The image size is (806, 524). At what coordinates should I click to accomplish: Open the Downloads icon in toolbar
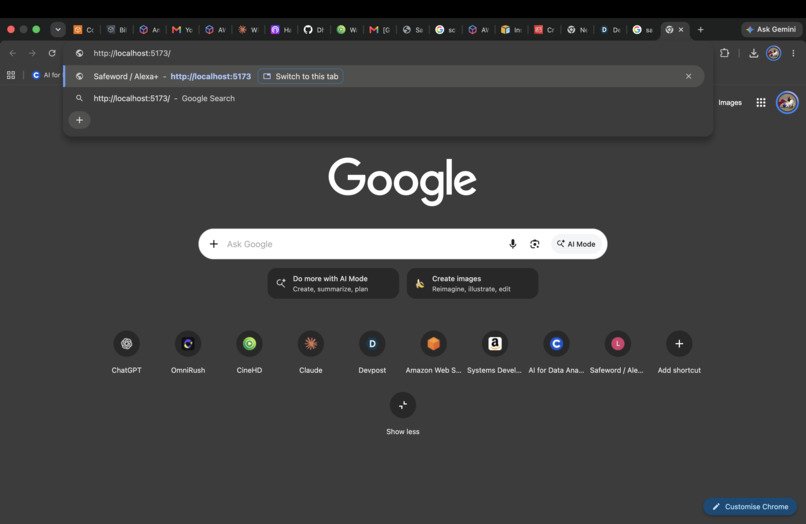coord(754,53)
